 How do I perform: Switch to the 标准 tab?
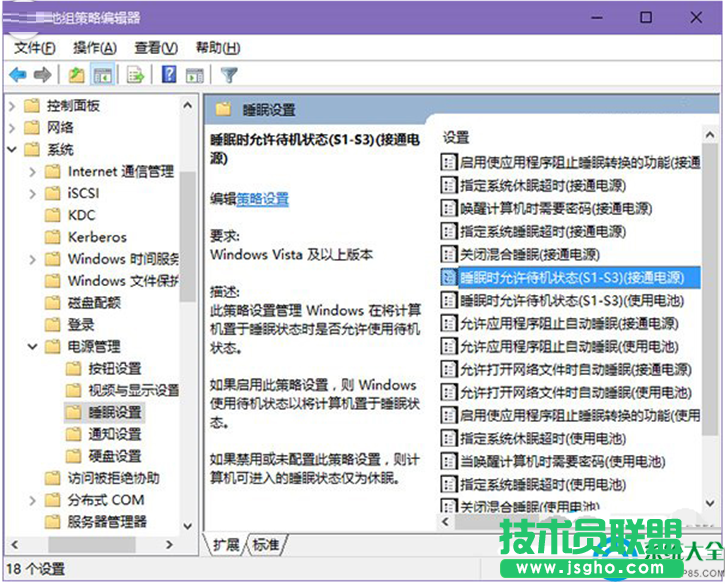click(265, 544)
